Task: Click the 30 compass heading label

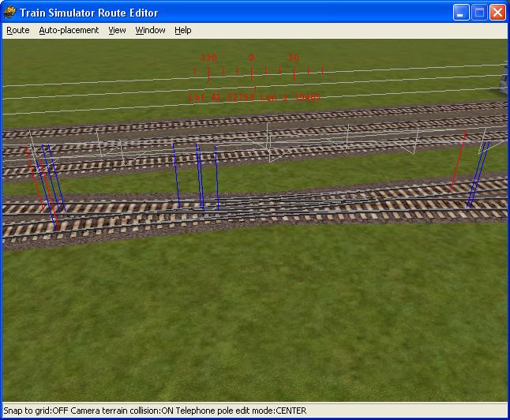Action: 294,58
